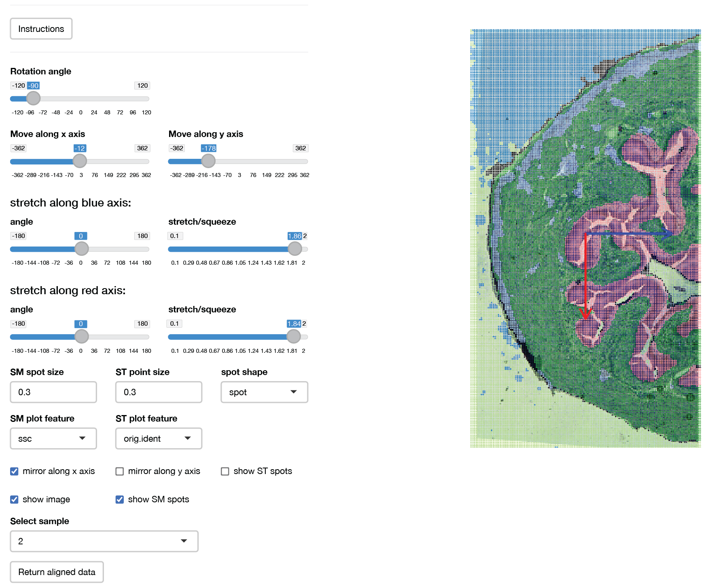The image size is (707, 588).
Task: Disable show image checkbox
Action: pyautogui.click(x=14, y=499)
